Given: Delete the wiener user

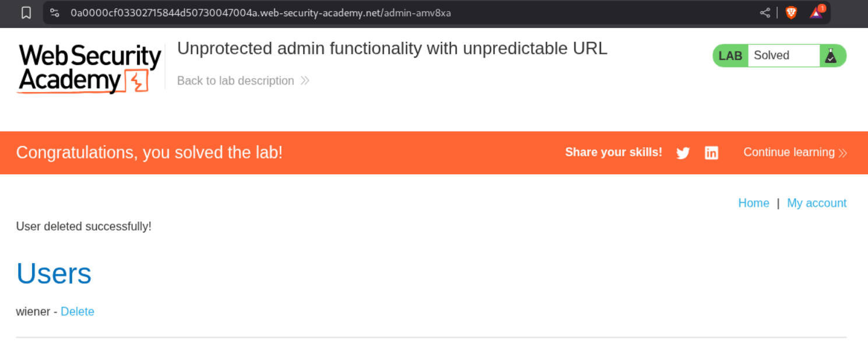Looking at the screenshot, I should click(x=77, y=312).
